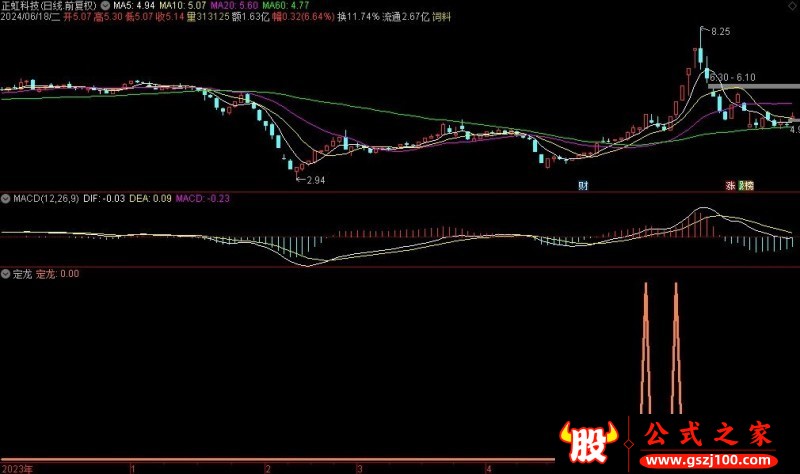Click the 幅0.32(6.64%) change value
The width and height of the screenshot is (800, 474).
pyautogui.click(x=303, y=17)
